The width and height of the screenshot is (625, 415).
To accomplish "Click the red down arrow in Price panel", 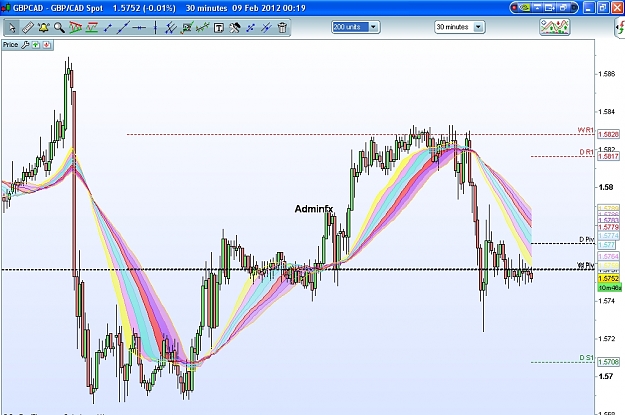I will pyautogui.click(x=47, y=45).
